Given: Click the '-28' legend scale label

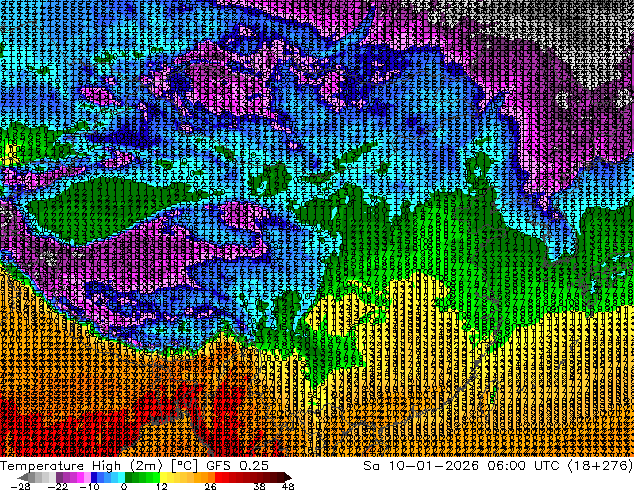Looking at the screenshot, I should point(20,486).
